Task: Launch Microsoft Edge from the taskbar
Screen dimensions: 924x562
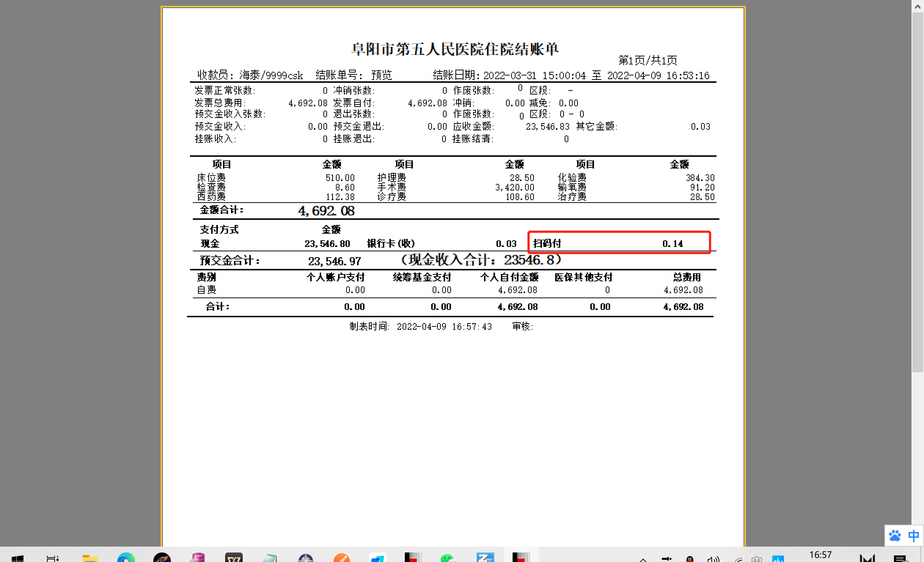Action: point(126,558)
